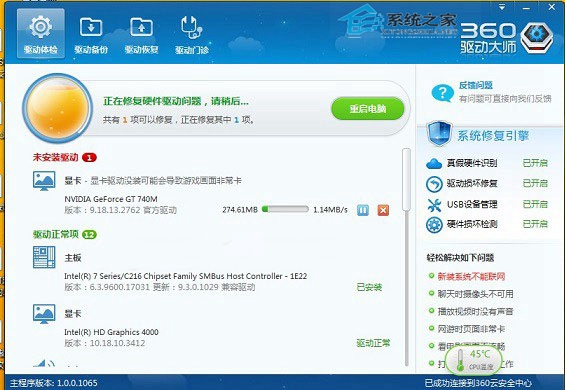Screen dimensions: 565x390
Task: Click the 主板 motherboard icon
Action: (44, 257)
